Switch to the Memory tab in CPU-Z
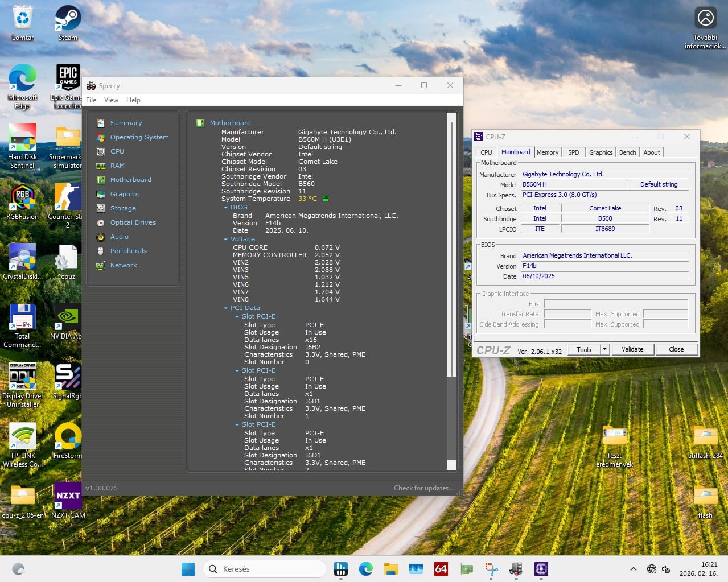The width and height of the screenshot is (728, 582). click(548, 152)
